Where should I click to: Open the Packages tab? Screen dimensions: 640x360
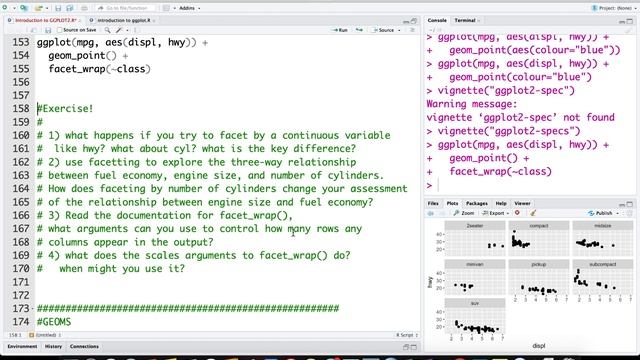477,203
